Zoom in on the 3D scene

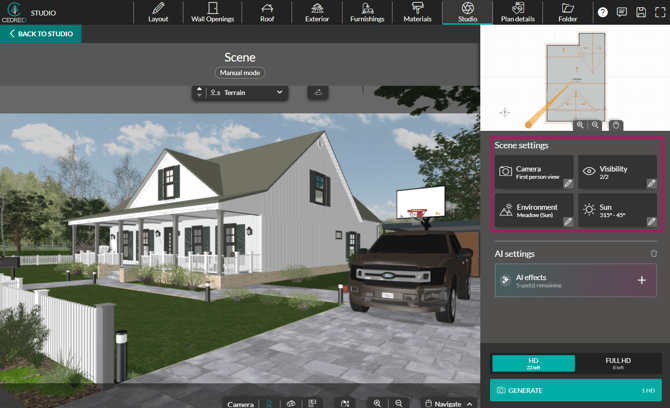tap(377, 404)
